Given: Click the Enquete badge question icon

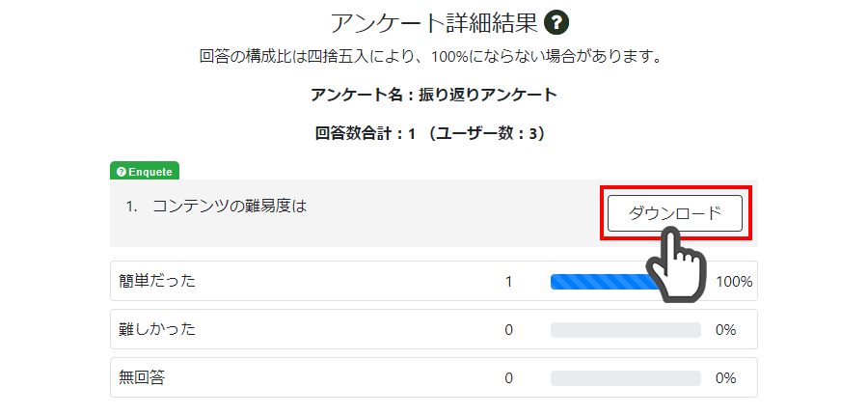Looking at the screenshot, I should click(x=122, y=172).
